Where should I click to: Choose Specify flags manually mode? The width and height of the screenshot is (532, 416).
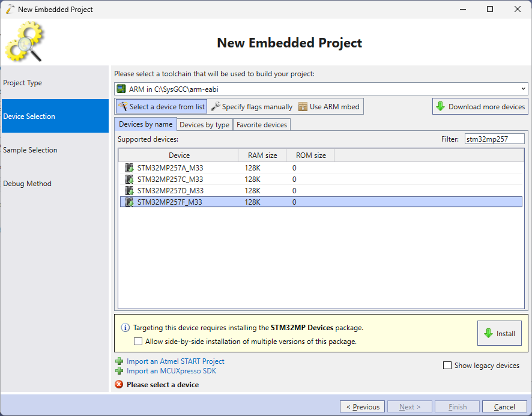click(252, 106)
